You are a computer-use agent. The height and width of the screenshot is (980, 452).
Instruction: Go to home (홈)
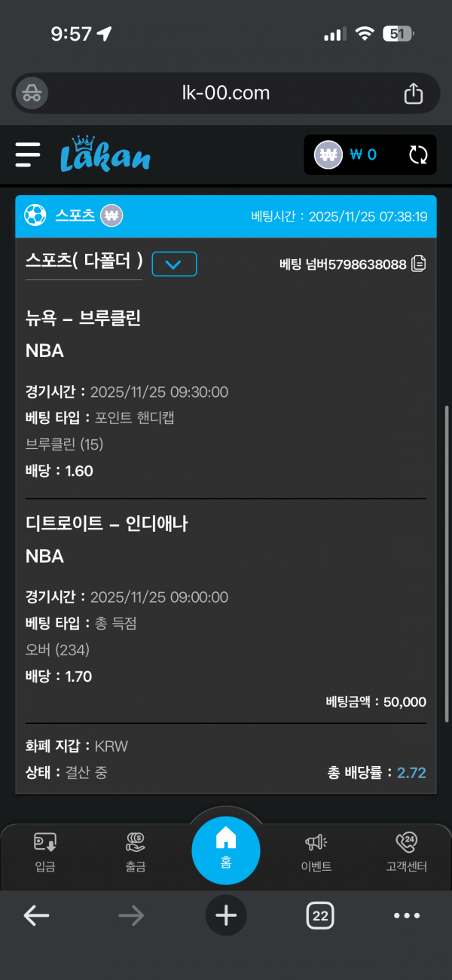[x=226, y=849]
